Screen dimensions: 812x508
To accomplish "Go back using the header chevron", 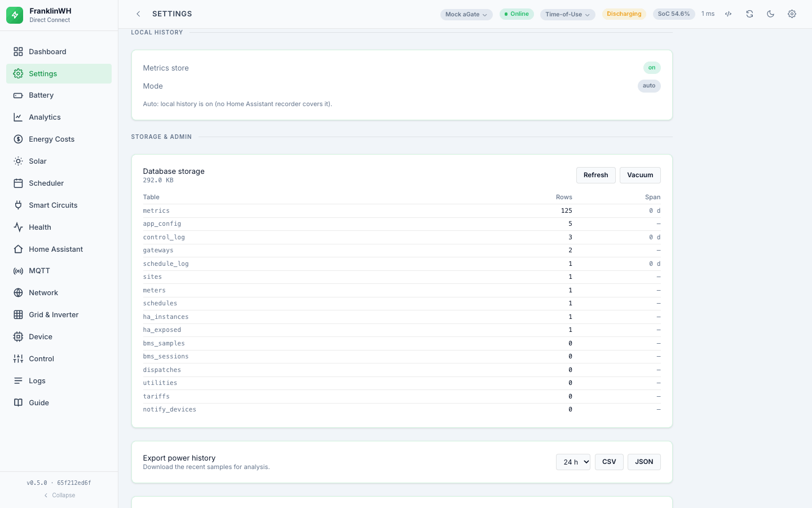I will (138, 14).
